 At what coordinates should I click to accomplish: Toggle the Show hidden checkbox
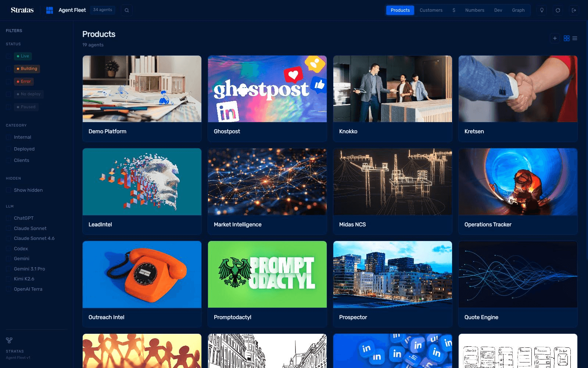coord(8,190)
